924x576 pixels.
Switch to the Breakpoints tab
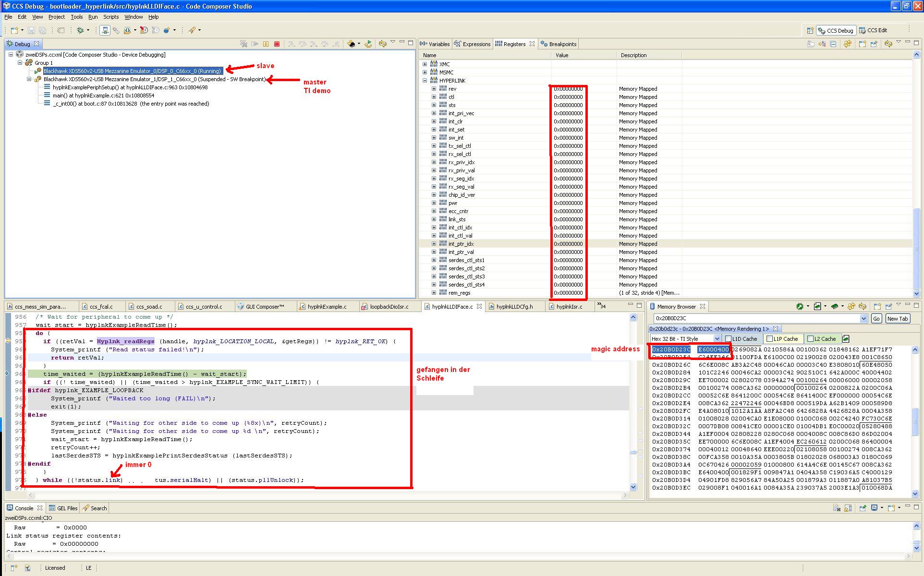click(559, 44)
